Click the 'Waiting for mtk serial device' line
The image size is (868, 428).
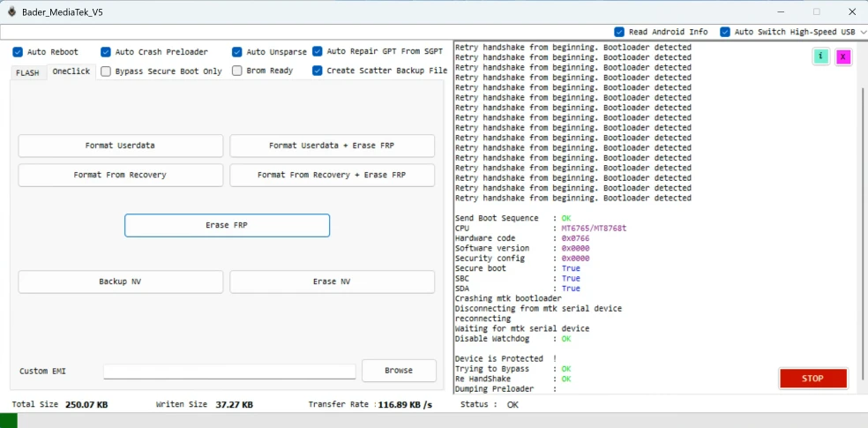[522, 329]
